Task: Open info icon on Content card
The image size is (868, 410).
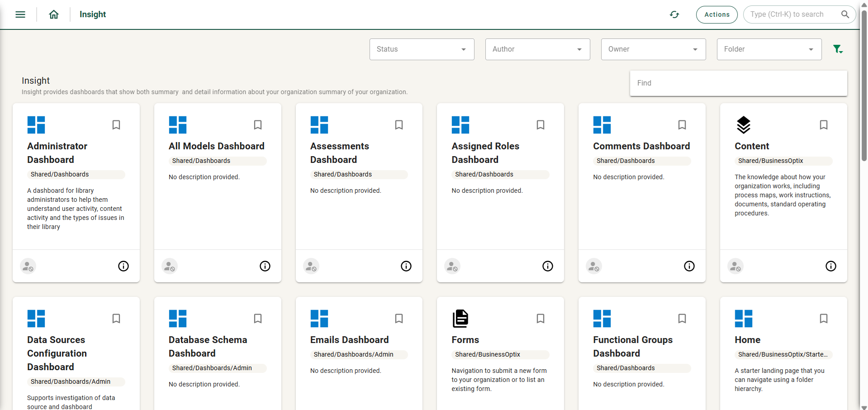Action: click(x=830, y=266)
